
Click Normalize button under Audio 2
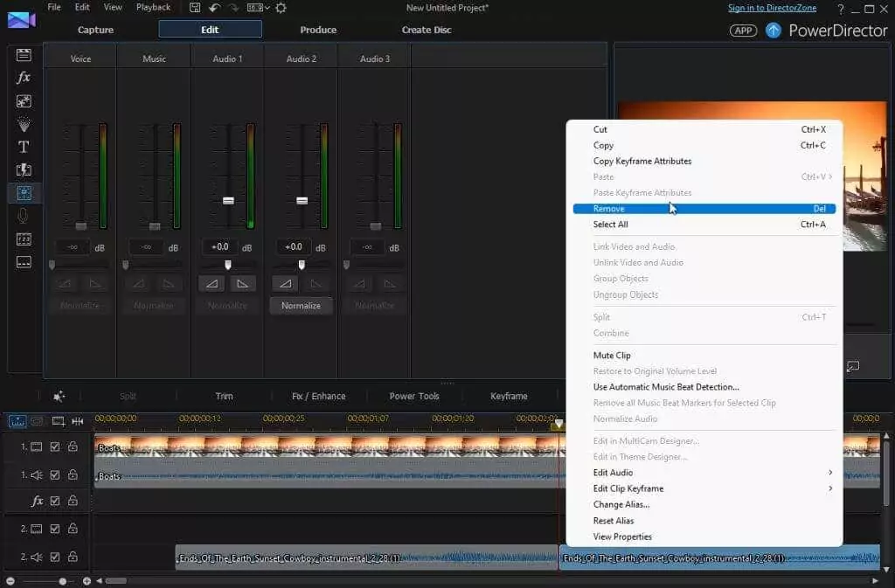point(301,306)
